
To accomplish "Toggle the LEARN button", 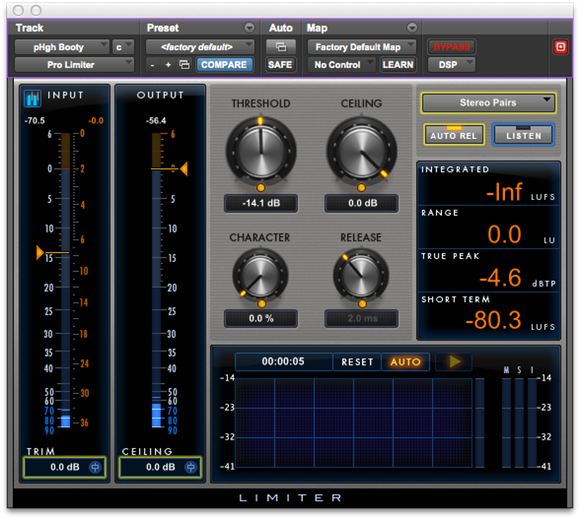I will (x=398, y=65).
